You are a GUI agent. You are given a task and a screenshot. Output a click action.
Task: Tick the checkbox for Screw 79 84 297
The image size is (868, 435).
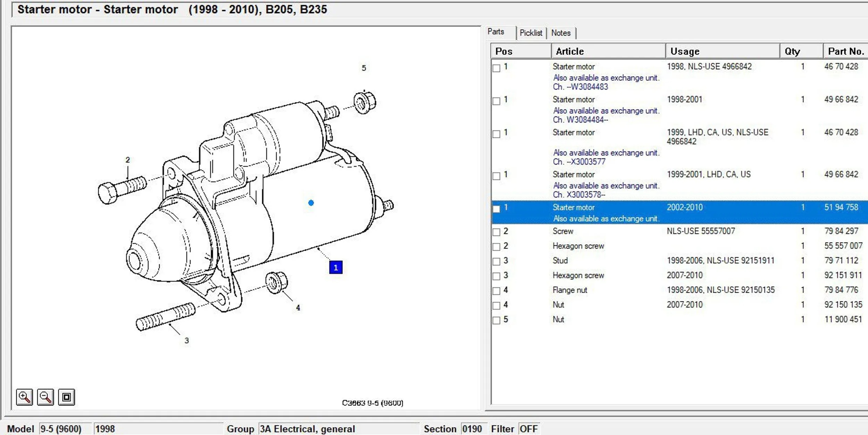point(496,232)
